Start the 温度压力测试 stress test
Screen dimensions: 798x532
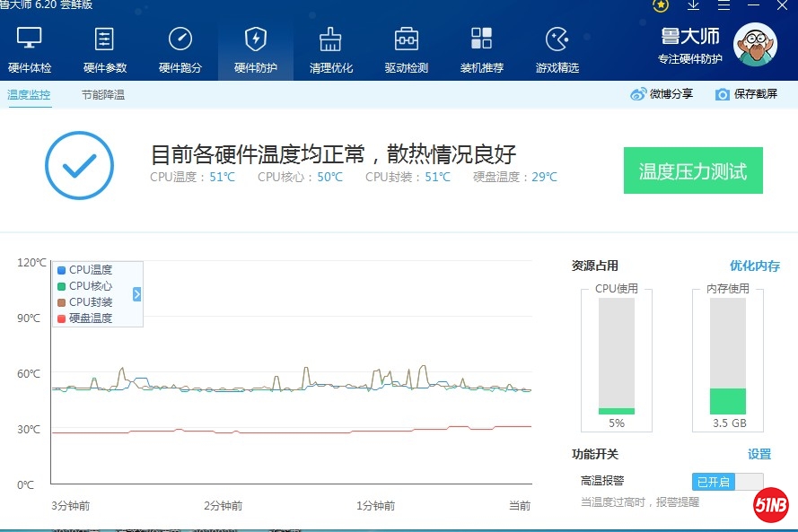(x=692, y=171)
